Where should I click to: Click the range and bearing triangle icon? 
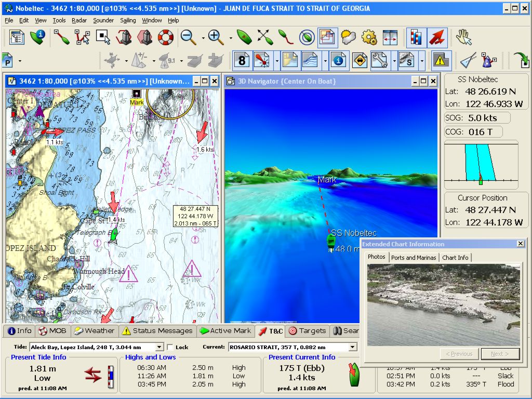468,61
